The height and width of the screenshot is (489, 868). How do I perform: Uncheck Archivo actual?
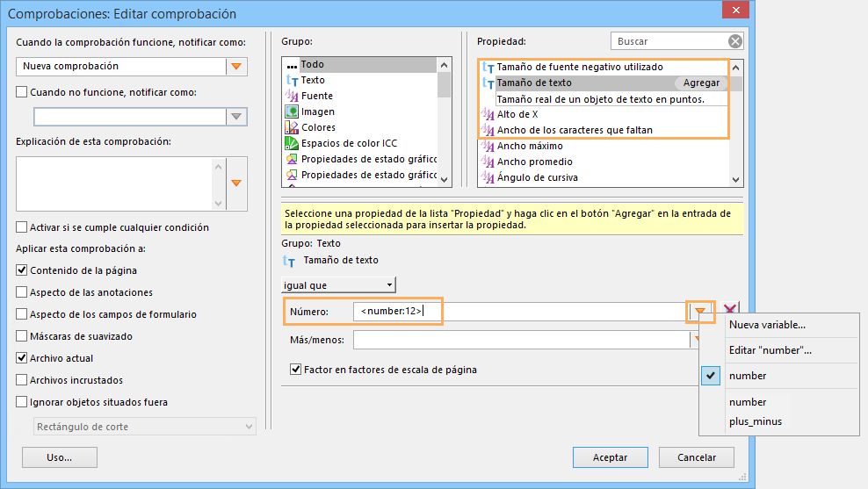coord(22,358)
